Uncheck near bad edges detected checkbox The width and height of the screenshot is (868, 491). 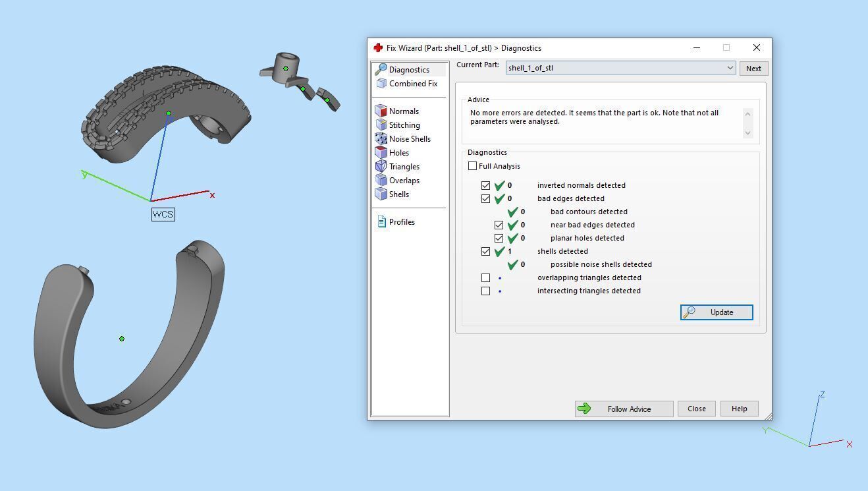coord(499,225)
